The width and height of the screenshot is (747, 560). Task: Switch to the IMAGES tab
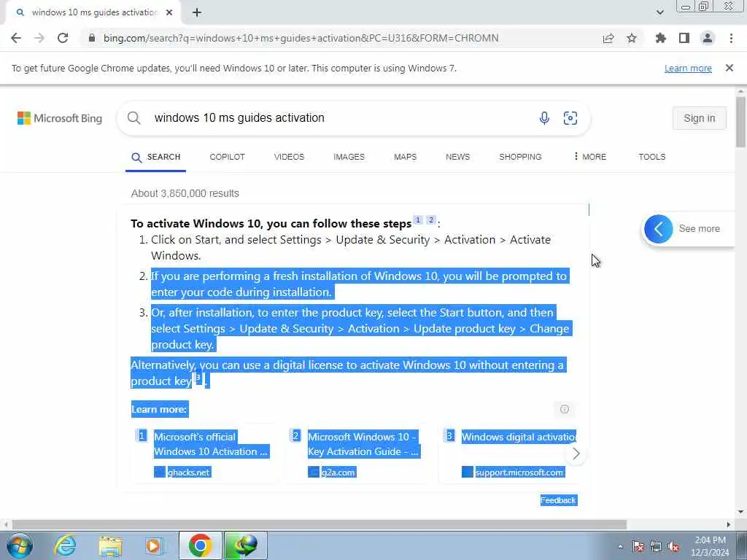click(x=349, y=157)
